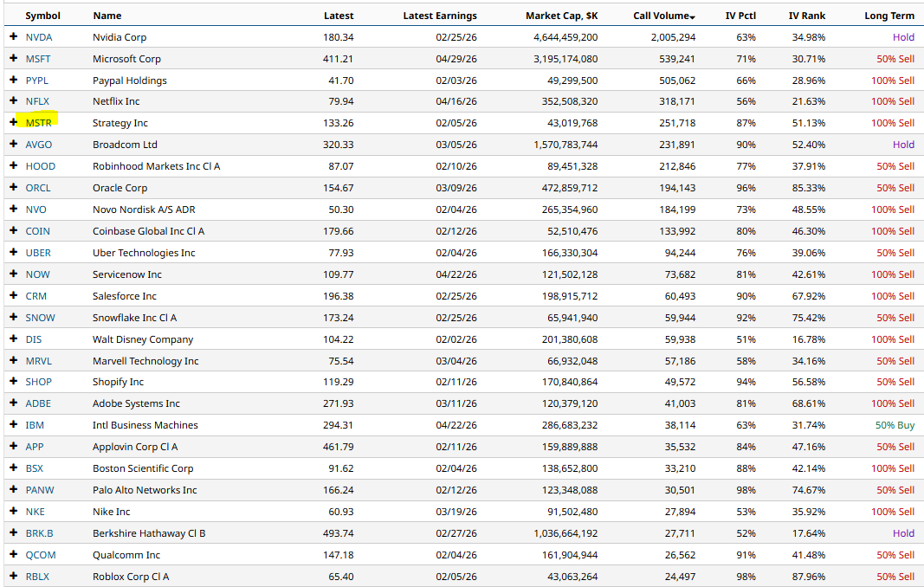This screenshot has width=924, height=587.
Task: Click plus icon beside NKE
Action: [x=14, y=511]
